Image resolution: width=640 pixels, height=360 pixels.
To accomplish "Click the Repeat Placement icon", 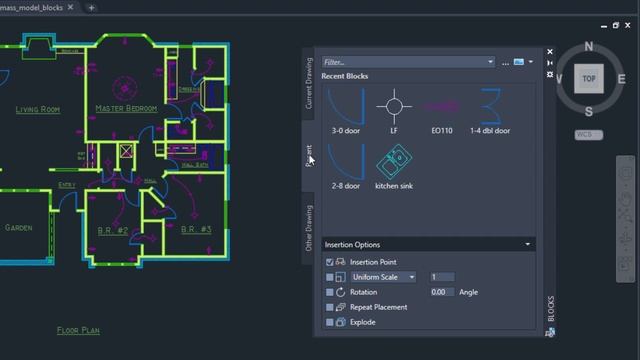I will click(340, 307).
